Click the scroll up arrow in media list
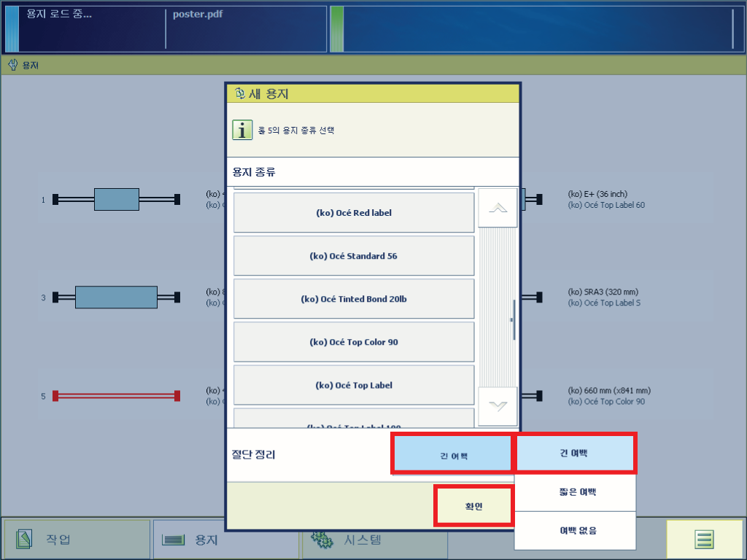The width and height of the screenshot is (747, 560). coord(498,208)
